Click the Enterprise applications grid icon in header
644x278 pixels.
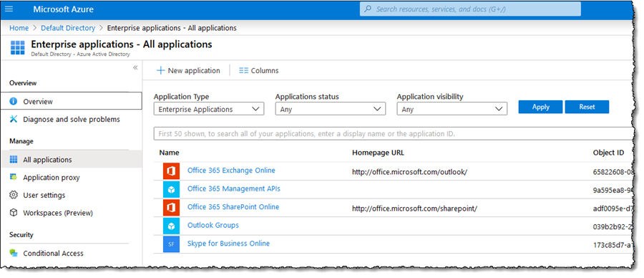click(18, 47)
